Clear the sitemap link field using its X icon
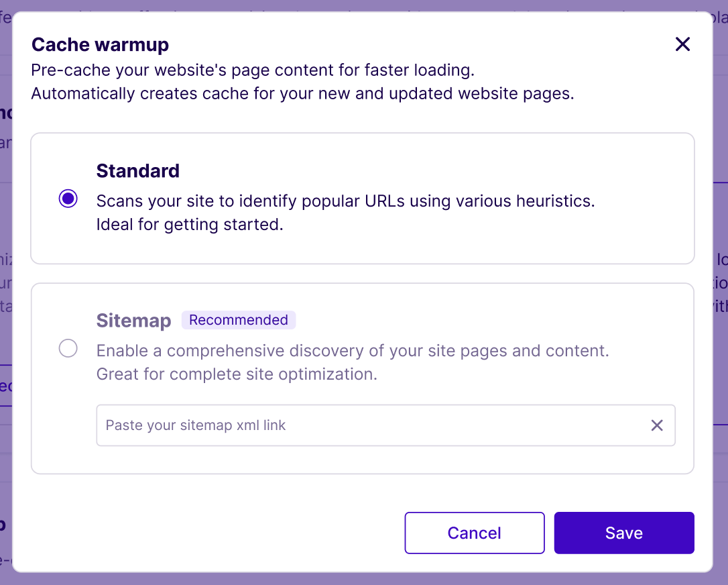 [x=657, y=425]
